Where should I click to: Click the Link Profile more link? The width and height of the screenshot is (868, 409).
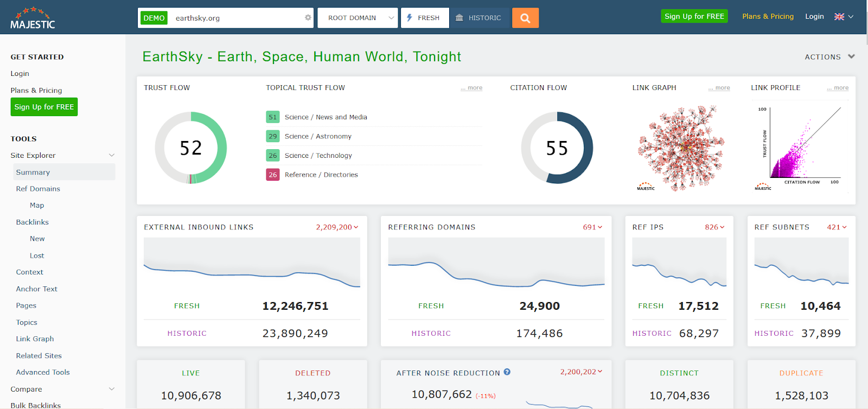tap(838, 88)
